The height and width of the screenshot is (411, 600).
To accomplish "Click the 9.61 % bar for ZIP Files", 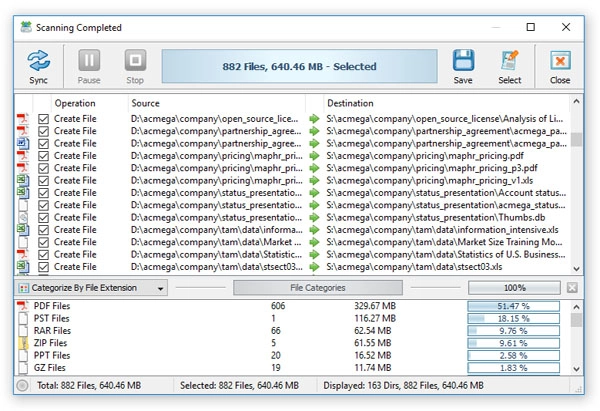I will click(x=513, y=343).
